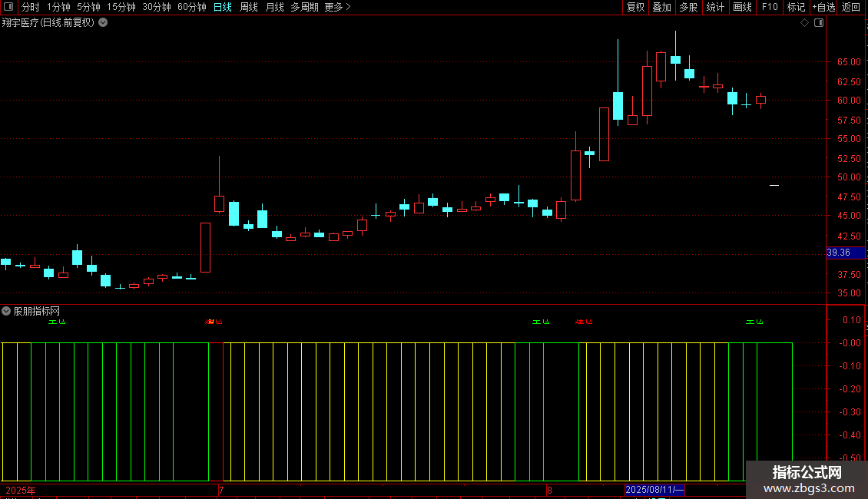Screen dimensions: 868x499
Task: Toggle the side panel icon in chart header
Action: pyautogui.click(x=819, y=23)
